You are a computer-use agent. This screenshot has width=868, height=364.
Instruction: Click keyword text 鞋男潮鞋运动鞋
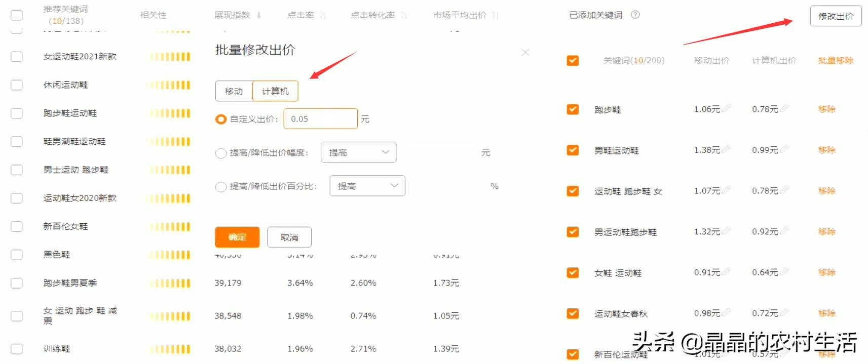point(74,141)
